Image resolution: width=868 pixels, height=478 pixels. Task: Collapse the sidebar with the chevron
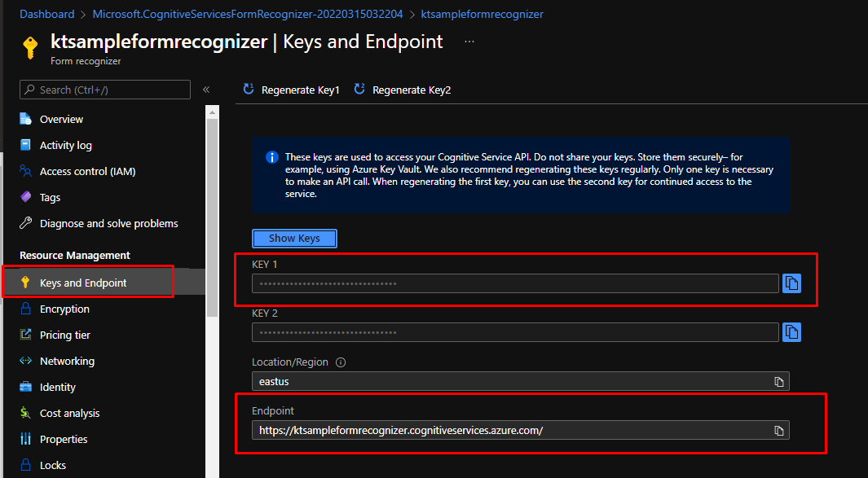pyautogui.click(x=206, y=90)
